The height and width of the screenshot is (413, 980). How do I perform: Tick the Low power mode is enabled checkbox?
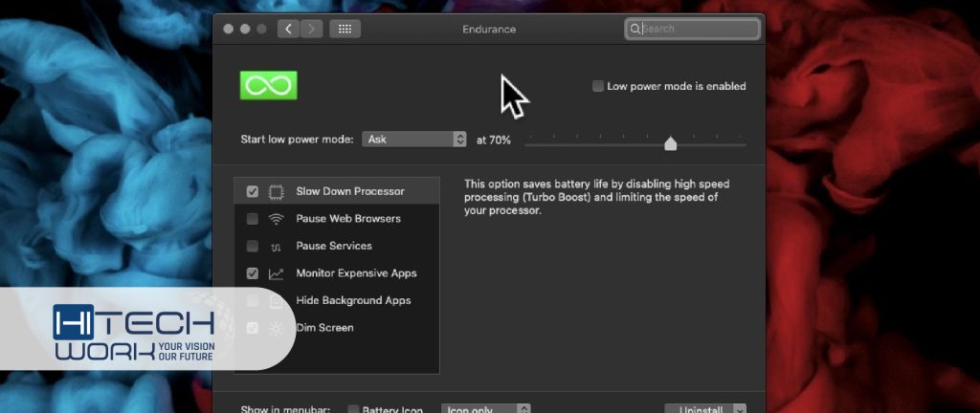point(598,86)
